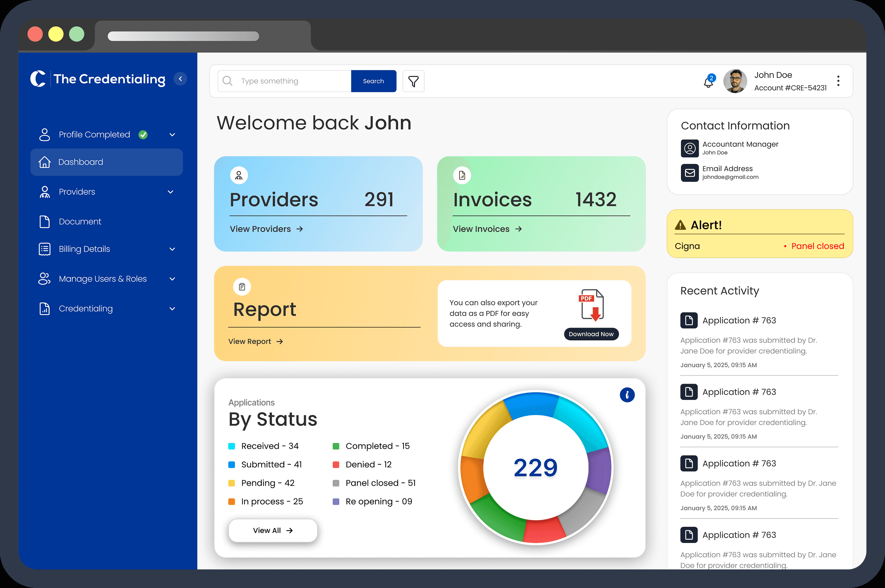
Task: Click the Profile Completed green checkmark
Action: [143, 134]
